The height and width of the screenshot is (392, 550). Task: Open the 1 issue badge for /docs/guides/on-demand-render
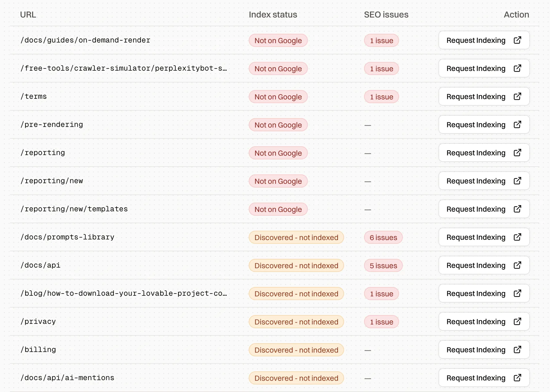[382, 41]
